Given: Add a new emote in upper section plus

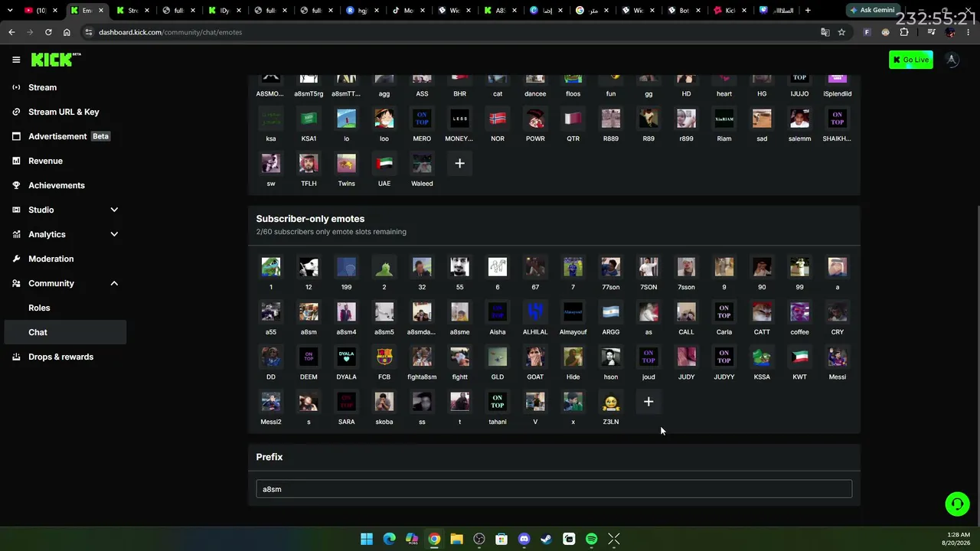Looking at the screenshot, I should tap(459, 163).
